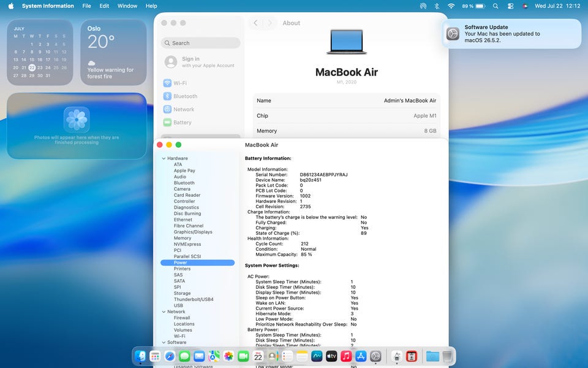Click the Name row Admin's MacBook Air
Image resolution: width=588 pixels, height=368 pixels.
(346, 101)
